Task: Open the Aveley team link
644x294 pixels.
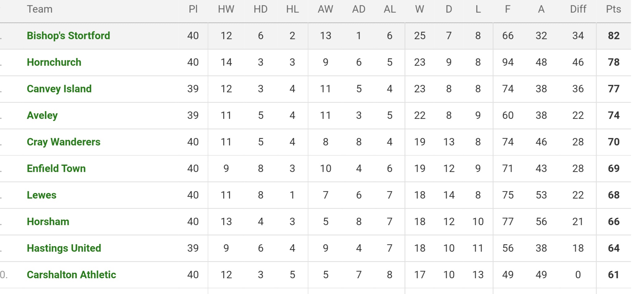Action: click(42, 115)
